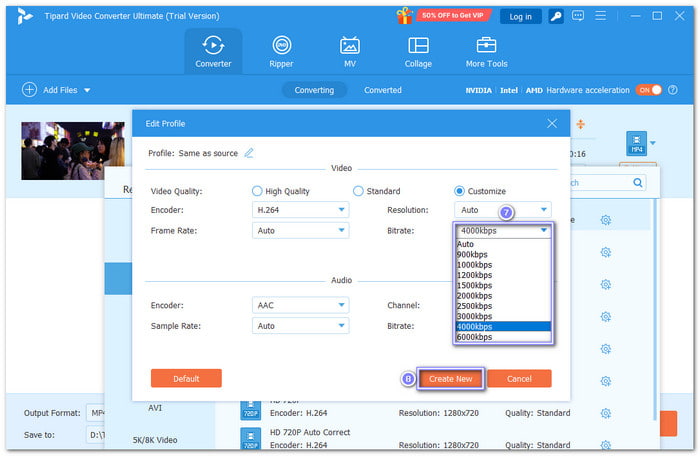700x456 pixels.
Task: Click the video thumbnail preview
Action: 73,151
